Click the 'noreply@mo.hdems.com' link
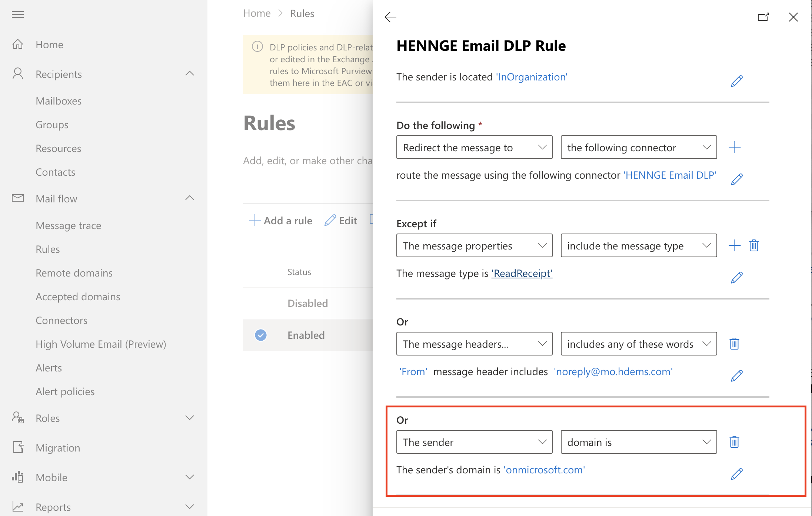 tap(613, 371)
